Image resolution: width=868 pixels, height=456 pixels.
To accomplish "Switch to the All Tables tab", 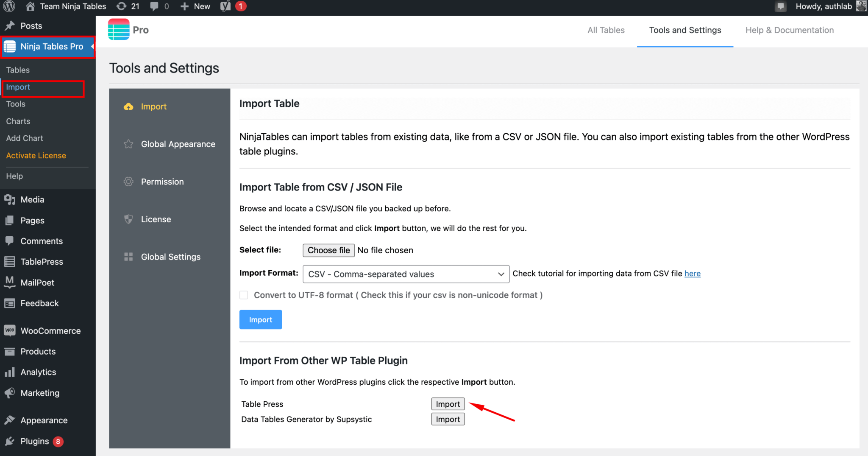I will coord(606,30).
